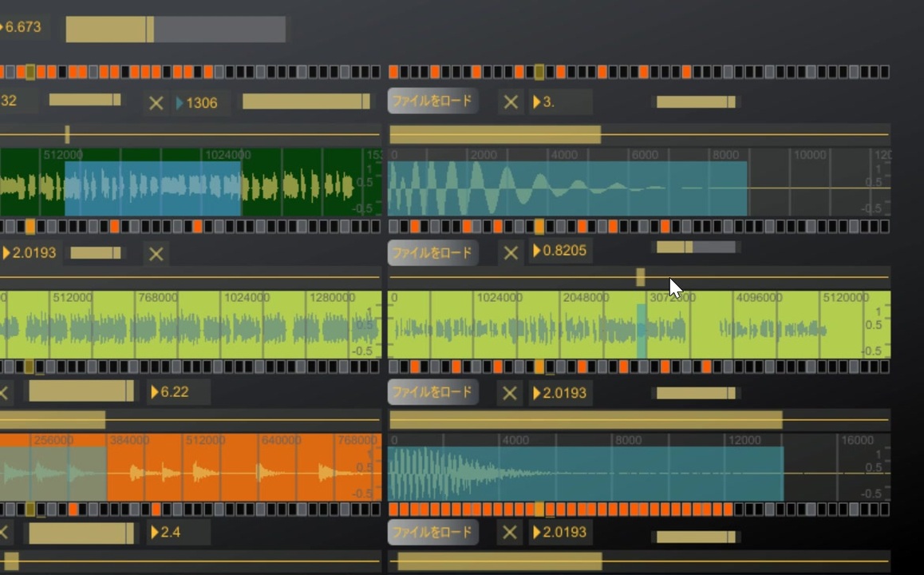Click the triangle of the 3. number box

[537, 102]
